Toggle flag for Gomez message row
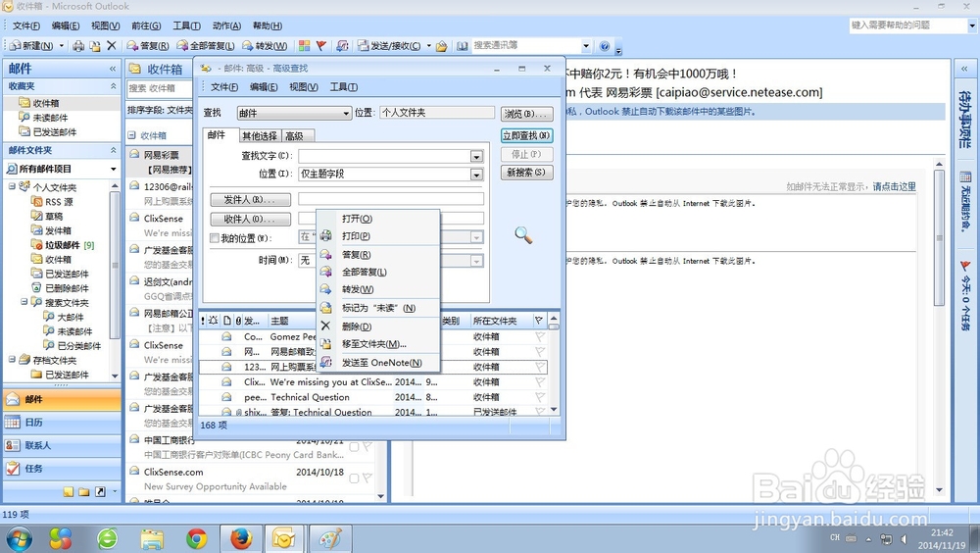The width and height of the screenshot is (980, 553). pos(539,336)
